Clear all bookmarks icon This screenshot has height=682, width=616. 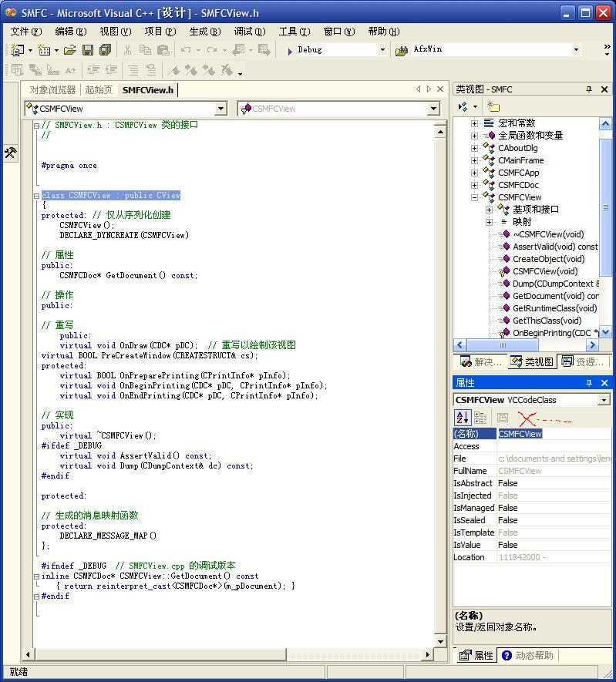pos(227,70)
